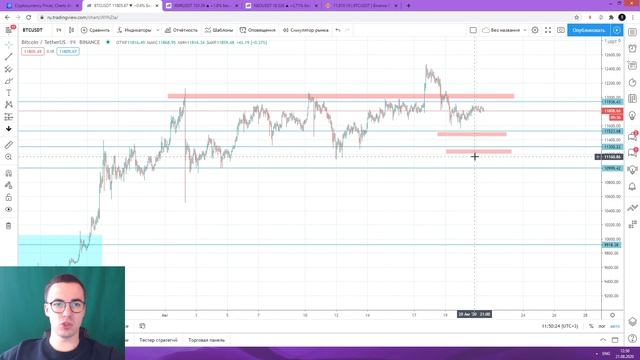
Task: Toggle magnet mode in left toolbar
Action: pyautogui.click(x=9, y=173)
